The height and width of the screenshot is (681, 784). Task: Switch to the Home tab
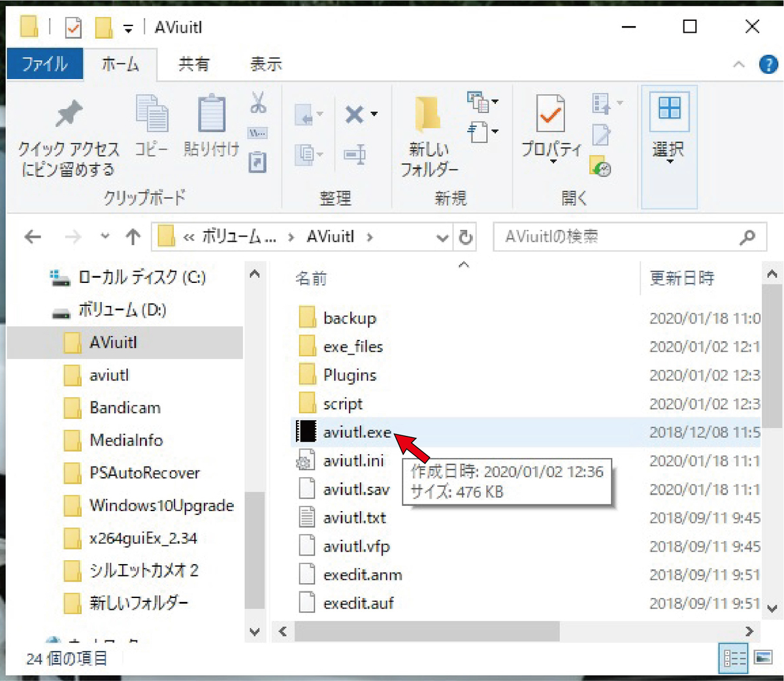[120, 64]
